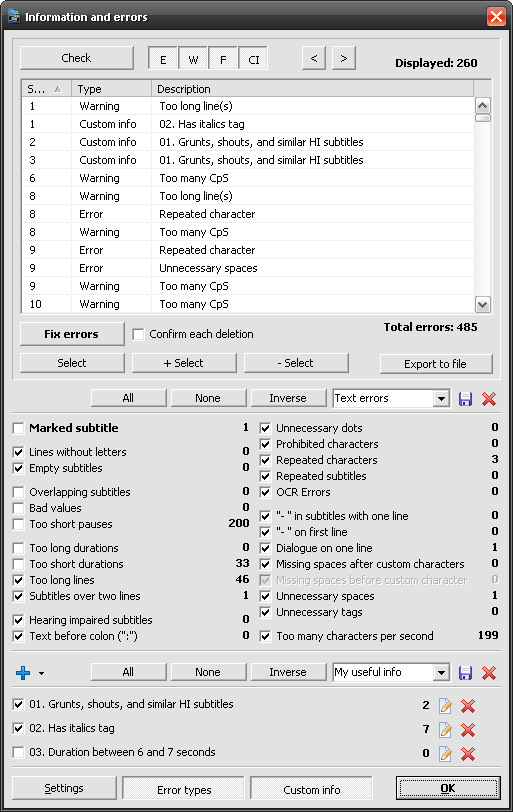Expand the My useful info dropdown
The width and height of the screenshot is (513, 812).
tap(441, 672)
